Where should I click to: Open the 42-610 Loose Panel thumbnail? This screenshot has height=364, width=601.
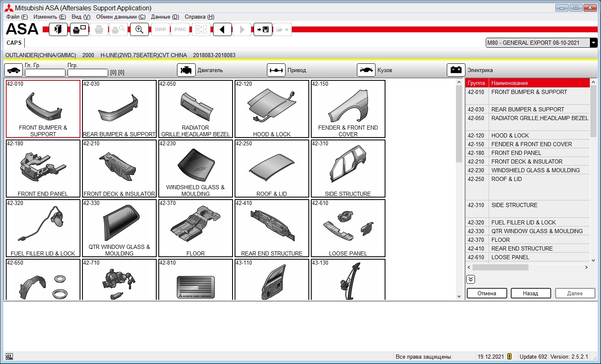coord(348,228)
